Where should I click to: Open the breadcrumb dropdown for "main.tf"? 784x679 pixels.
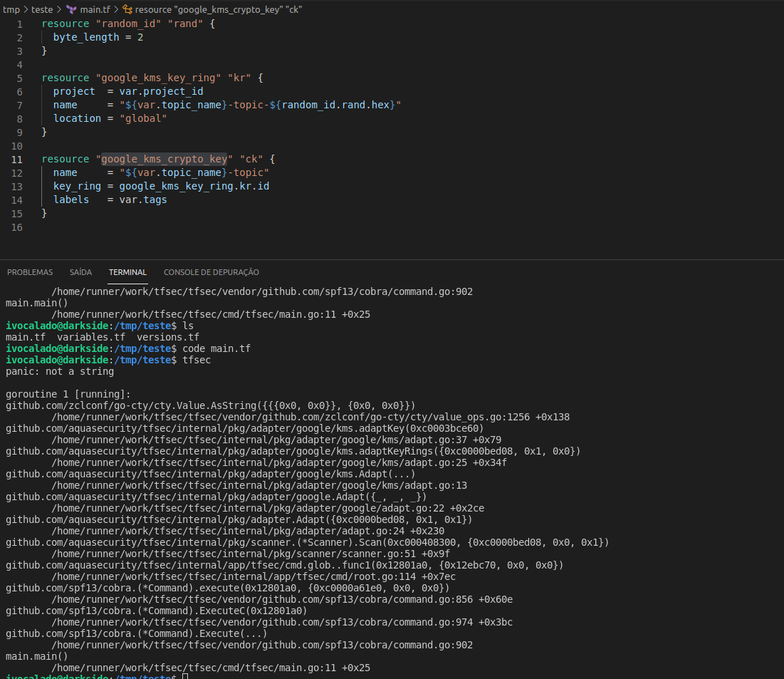95,9
